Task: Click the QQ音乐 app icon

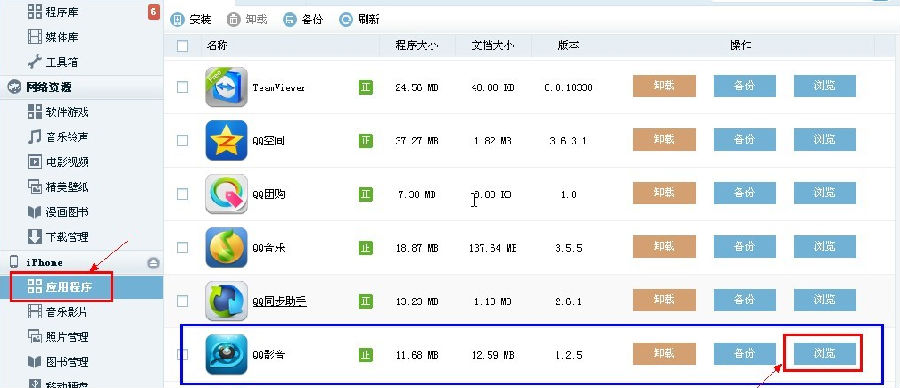Action: click(x=226, y=247)
